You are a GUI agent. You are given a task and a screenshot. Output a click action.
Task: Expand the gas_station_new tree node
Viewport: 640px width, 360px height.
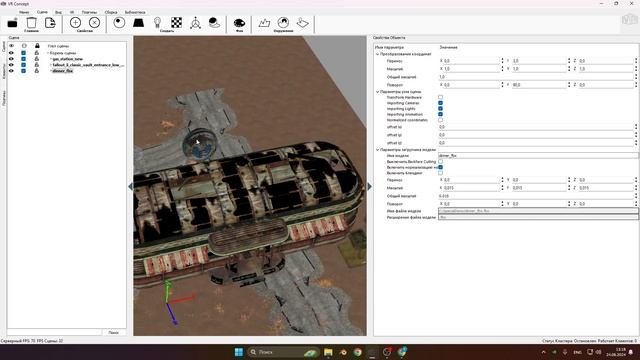pyautogui.click(x=51, y=59)
